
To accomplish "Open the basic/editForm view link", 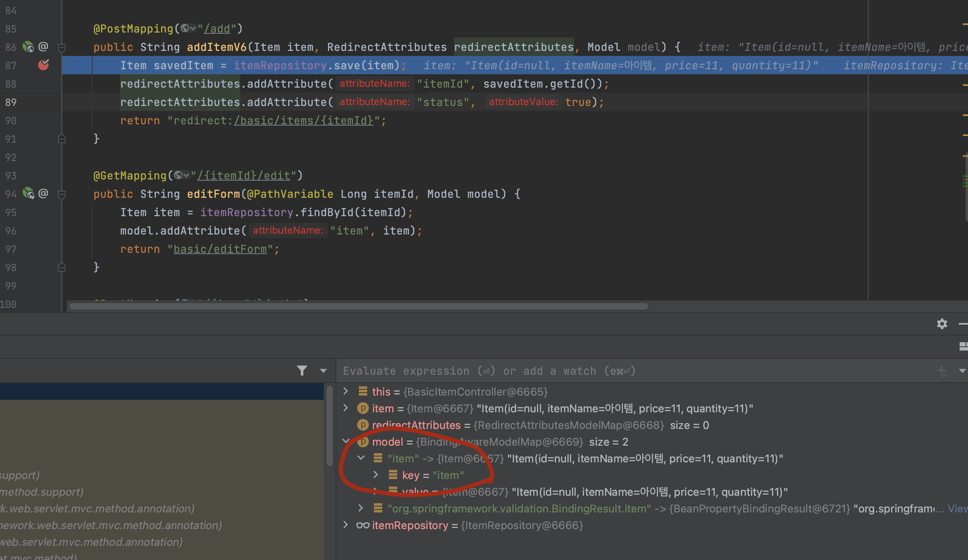I will click(x=220, y=249).
